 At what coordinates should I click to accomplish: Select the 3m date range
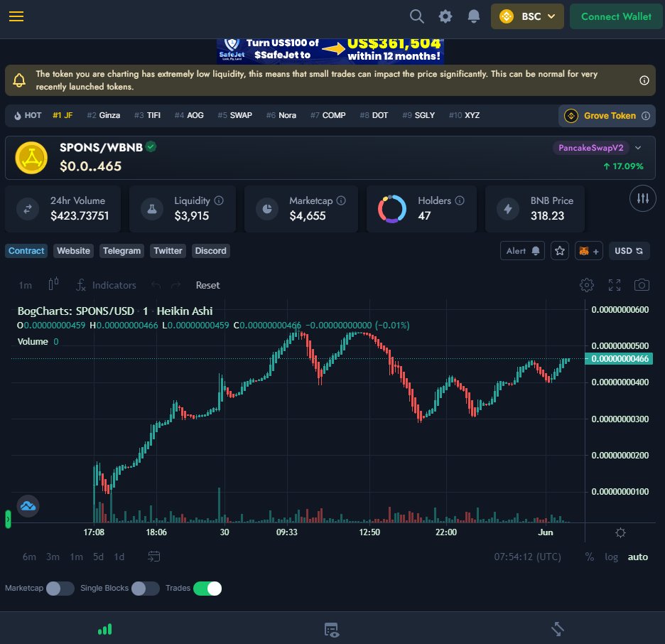(53, 557)
